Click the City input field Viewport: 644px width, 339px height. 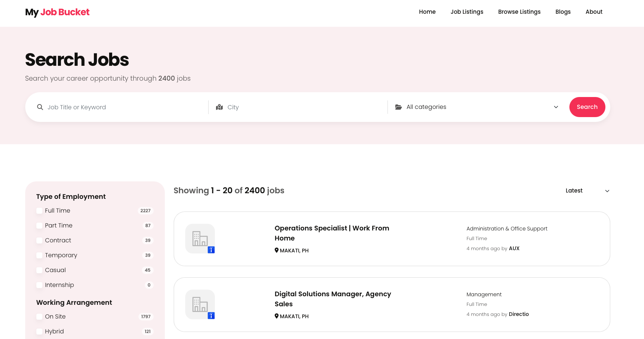pyautogui.click(x=304, y=107)
